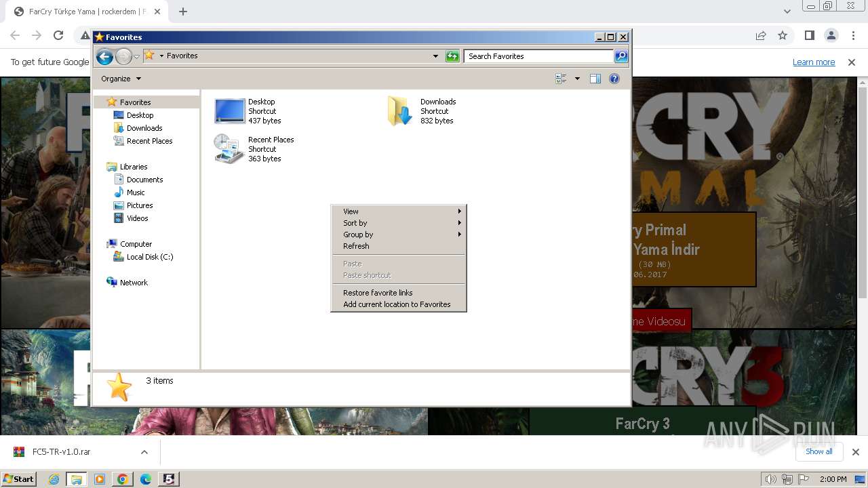Select Favorites in the navigation pane
Image resolution: width=868 pixels, height=488 pixels.
coord(135,102)
